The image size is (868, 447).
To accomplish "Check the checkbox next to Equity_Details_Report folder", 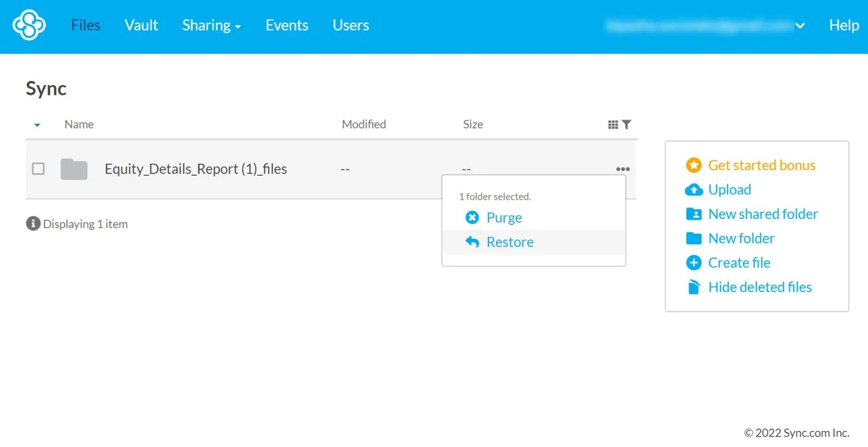I will [38, 168].
